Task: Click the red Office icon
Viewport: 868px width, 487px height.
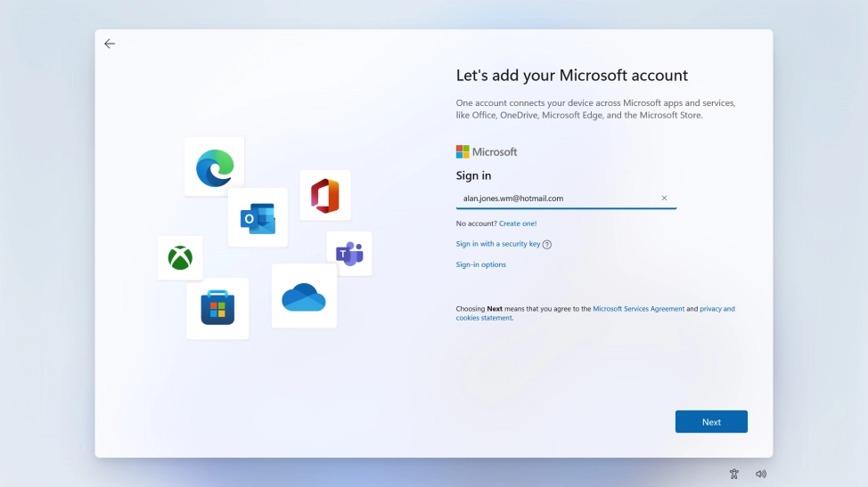Action: [x=325, y=195]
